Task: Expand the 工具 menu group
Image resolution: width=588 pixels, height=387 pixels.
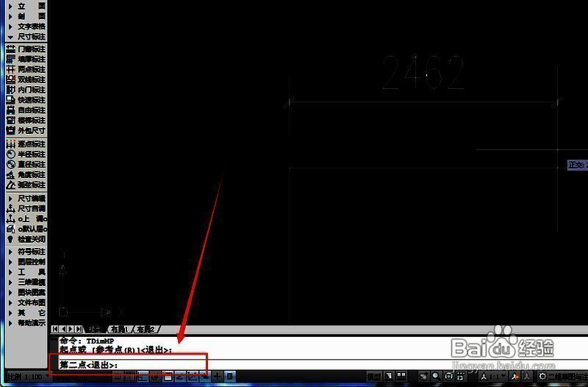Action: pos(26,271)
